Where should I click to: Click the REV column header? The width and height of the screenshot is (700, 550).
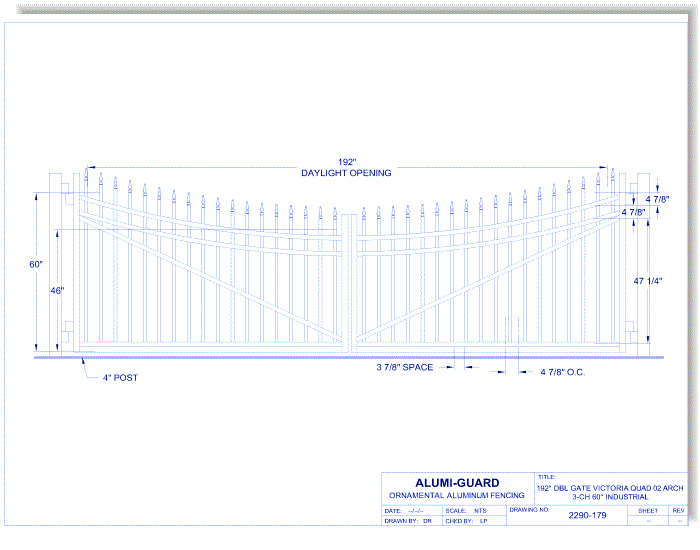pos(678,511)
